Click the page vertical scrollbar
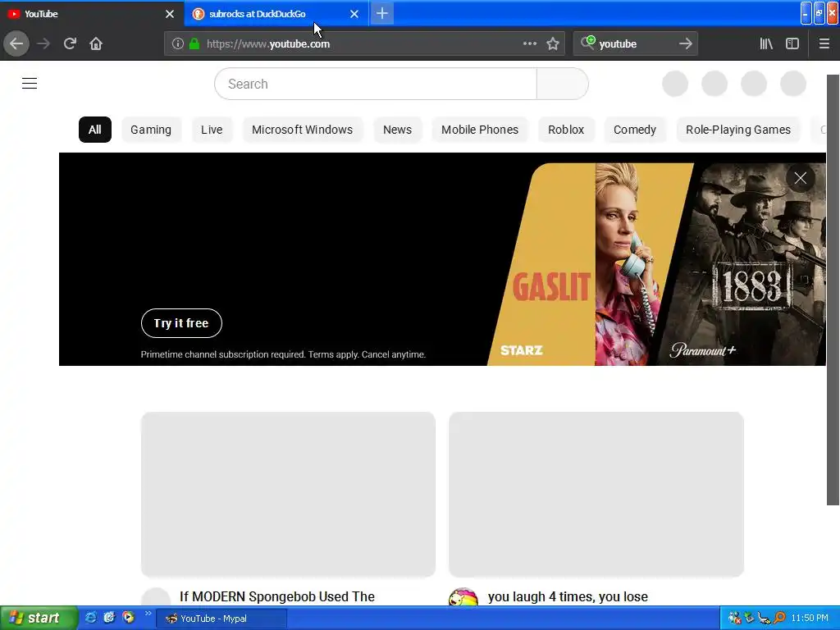 pos(833,290)
